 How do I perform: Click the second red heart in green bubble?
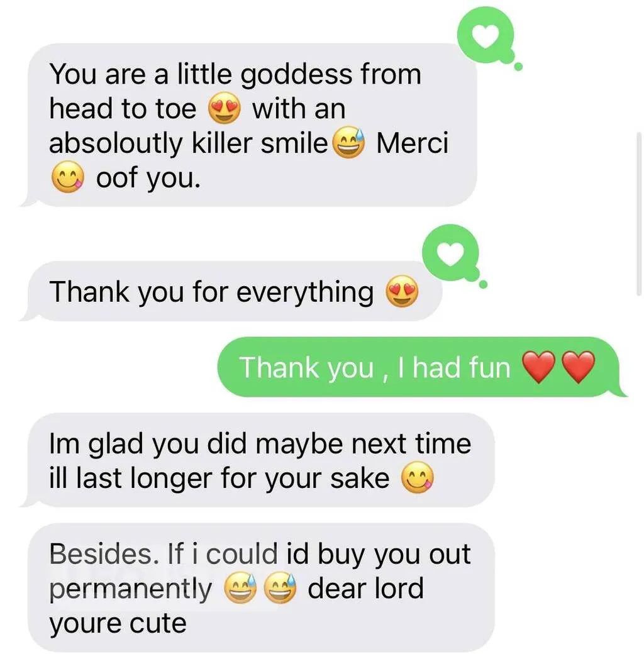tap(578, 367)
